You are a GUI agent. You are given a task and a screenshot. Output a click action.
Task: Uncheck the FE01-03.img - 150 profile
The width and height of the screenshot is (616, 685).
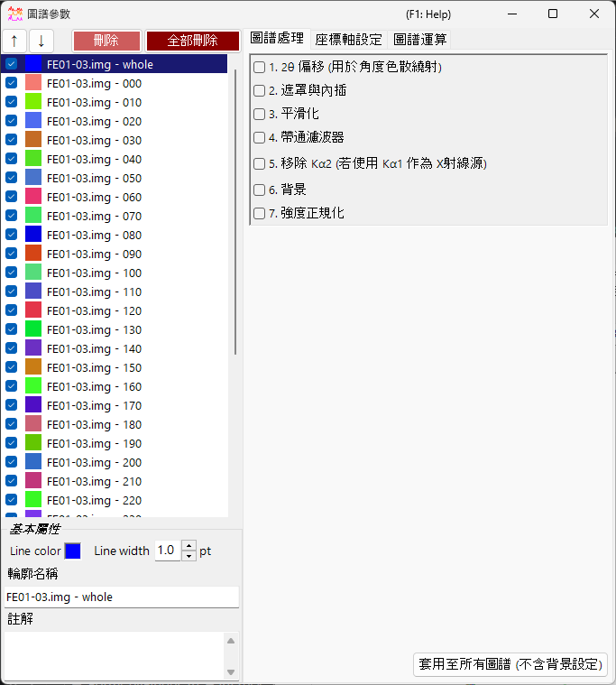coord(12,367)
